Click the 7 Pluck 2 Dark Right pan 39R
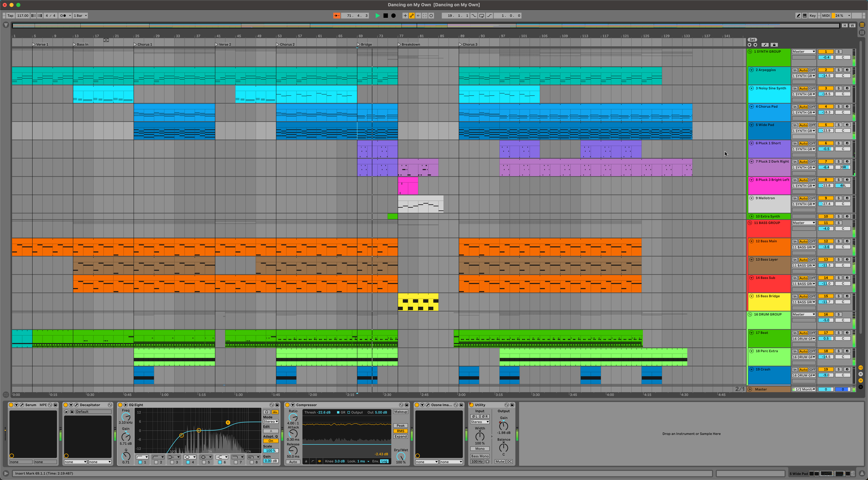This screenshot has height=480, width=868. click(x=843, y=167)
